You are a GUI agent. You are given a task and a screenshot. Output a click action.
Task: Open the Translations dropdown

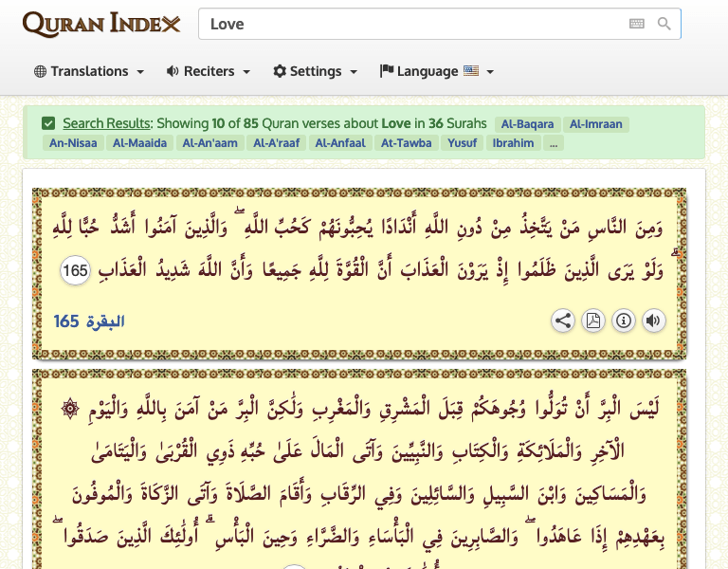[89, 71]
